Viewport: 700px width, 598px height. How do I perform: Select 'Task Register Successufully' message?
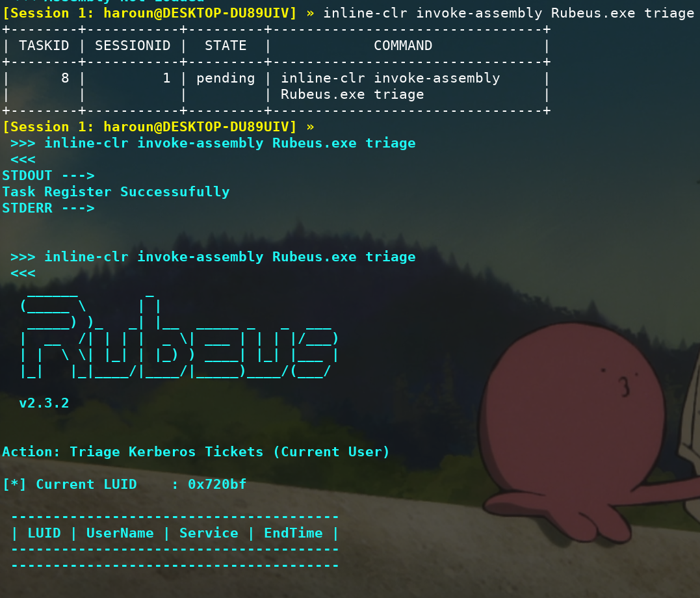tap(116, 192)
